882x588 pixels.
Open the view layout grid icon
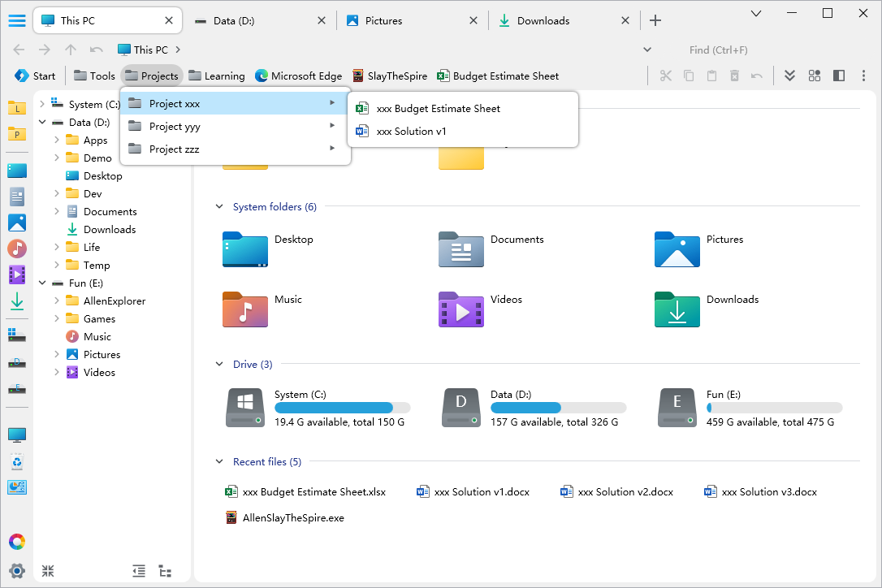coord(815,76)
